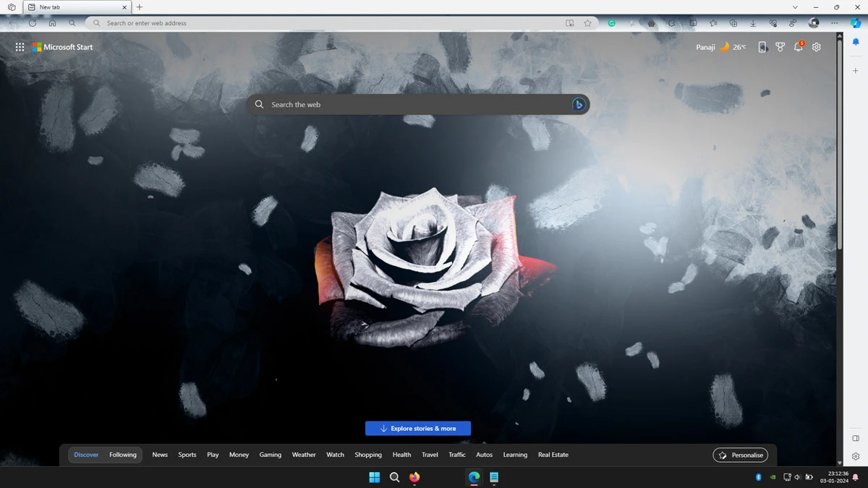This screenshot has height=488, width=868.
Task: Open the Microsoft Start app launcher grid
Action: click(x=20, y=47)
